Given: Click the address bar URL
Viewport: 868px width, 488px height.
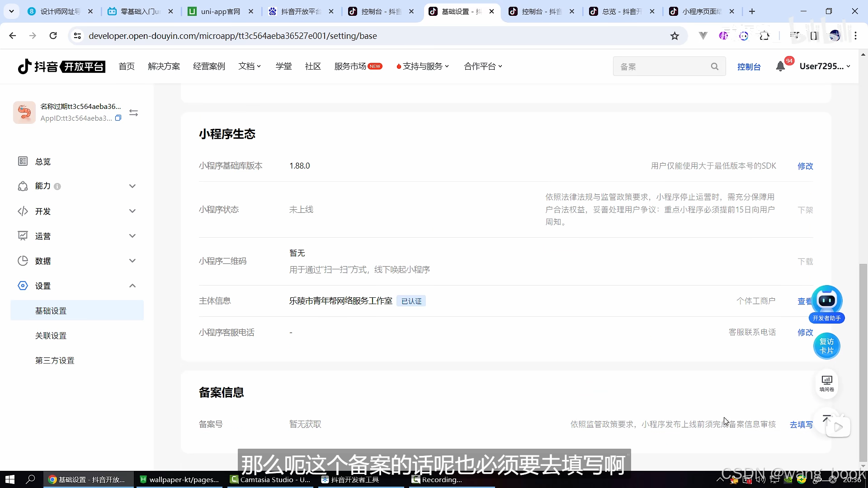Looking at the screenshot, I should pyautogui.click(x=232, y=36).
